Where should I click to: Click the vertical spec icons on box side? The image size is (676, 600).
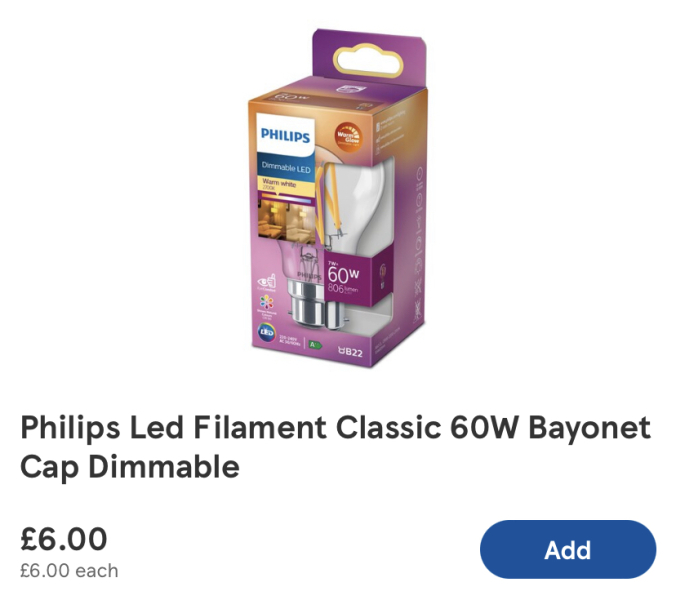click(x=418, y=244)
